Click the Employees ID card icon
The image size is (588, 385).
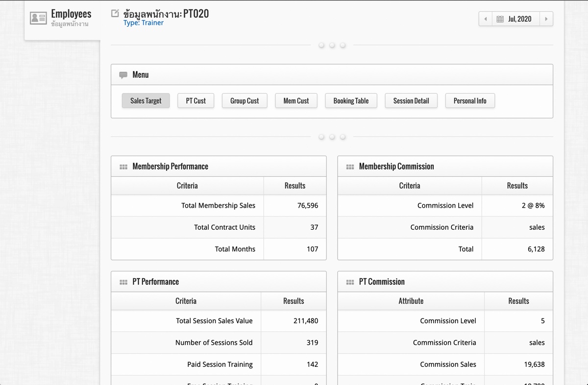[38, 18]
